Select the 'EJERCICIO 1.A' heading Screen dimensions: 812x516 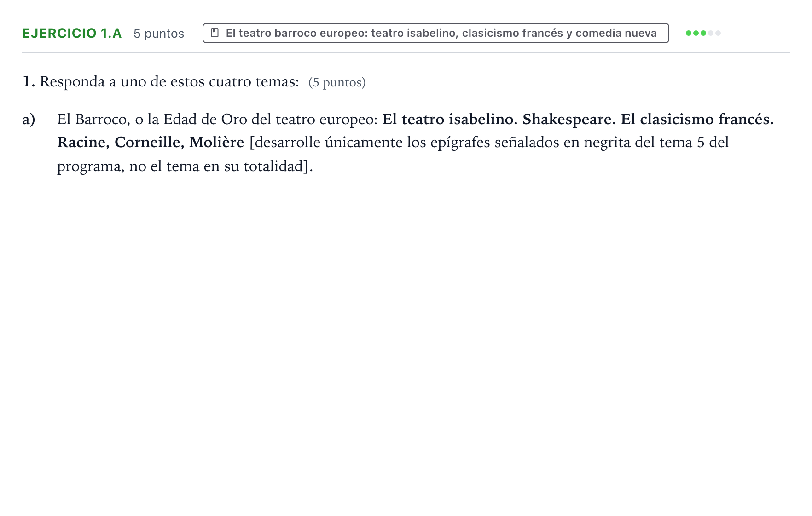pos(72,33)
